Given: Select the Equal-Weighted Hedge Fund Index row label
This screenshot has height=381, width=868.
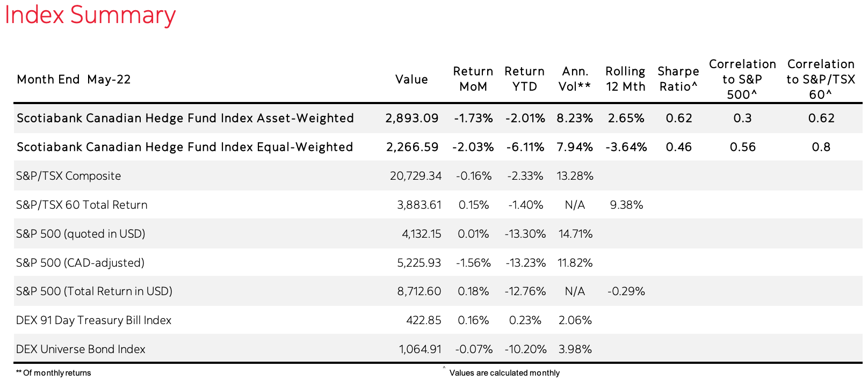Looking at the screenshot, I should 185,147.
